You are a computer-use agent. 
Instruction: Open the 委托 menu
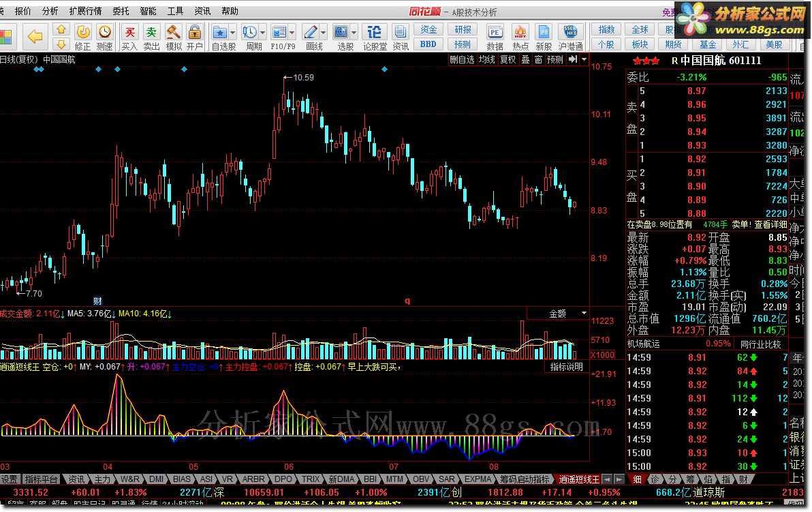[x=121, y=11]
